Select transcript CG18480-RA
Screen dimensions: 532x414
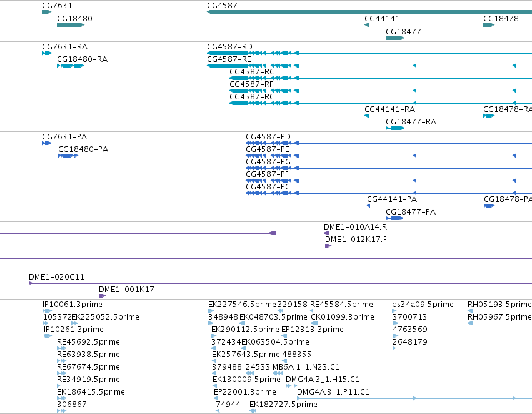click(x=82, y=59)
